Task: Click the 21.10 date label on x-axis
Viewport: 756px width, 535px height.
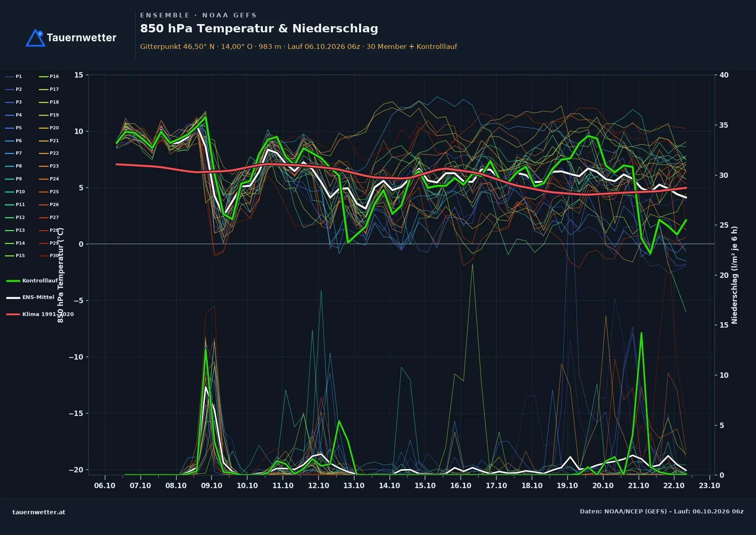Action: click(638, 486)
